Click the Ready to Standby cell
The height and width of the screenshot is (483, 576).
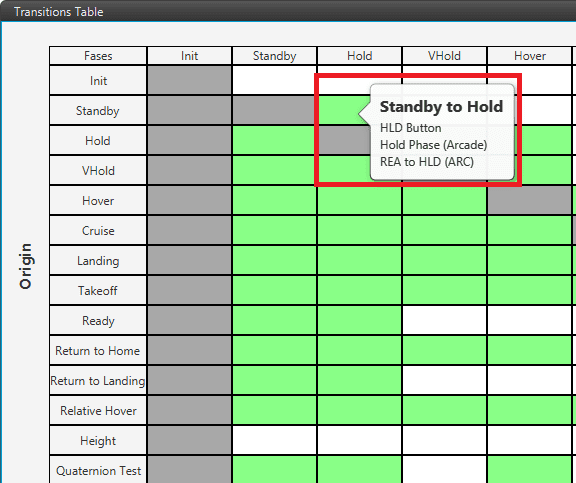(x=274, y=321)
